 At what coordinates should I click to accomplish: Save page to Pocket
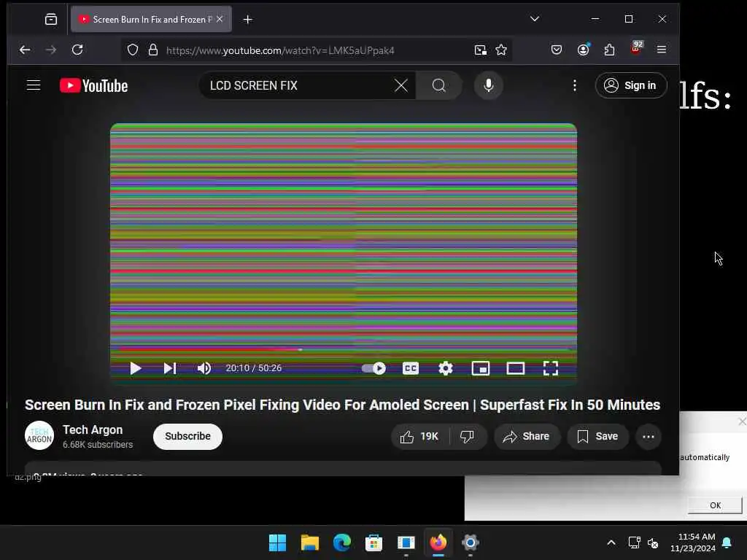[x=557, y=50]
